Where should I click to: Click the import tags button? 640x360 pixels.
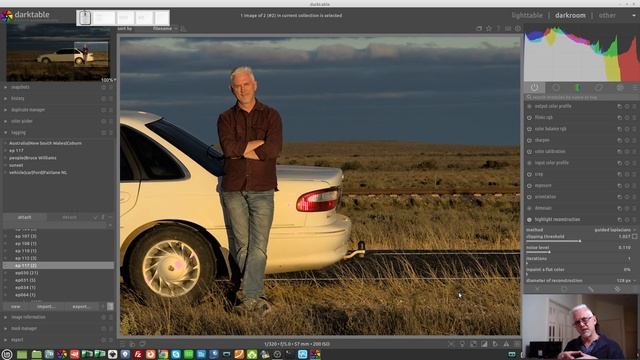[x=46, y=307]
